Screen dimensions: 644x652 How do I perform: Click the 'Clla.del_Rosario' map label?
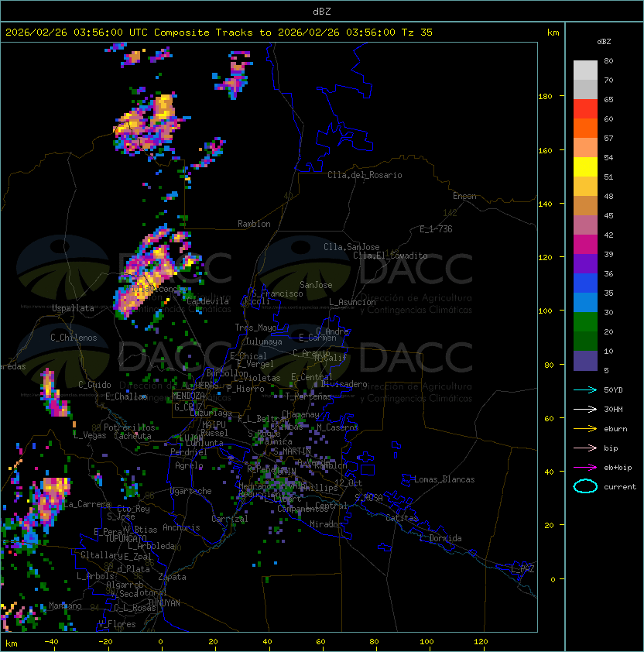[365, 175]
